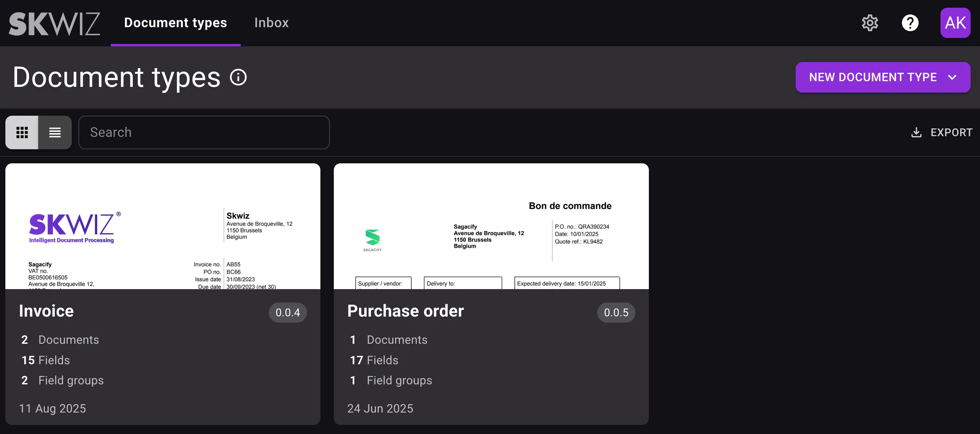This screenshot has height=434, width=980.
Task: Click the Invoice version badge 0.0.4
Action: 288,313
